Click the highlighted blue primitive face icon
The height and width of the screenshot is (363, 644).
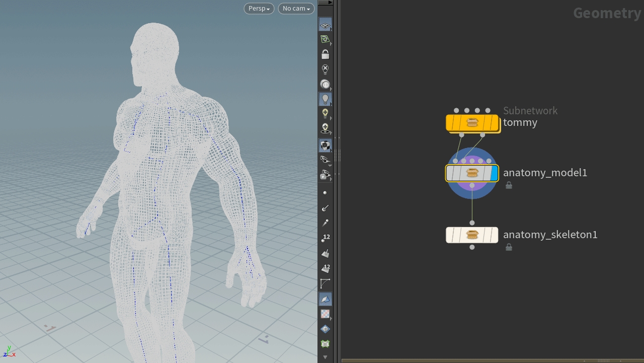pyautogui.click(x=325, y=299)
